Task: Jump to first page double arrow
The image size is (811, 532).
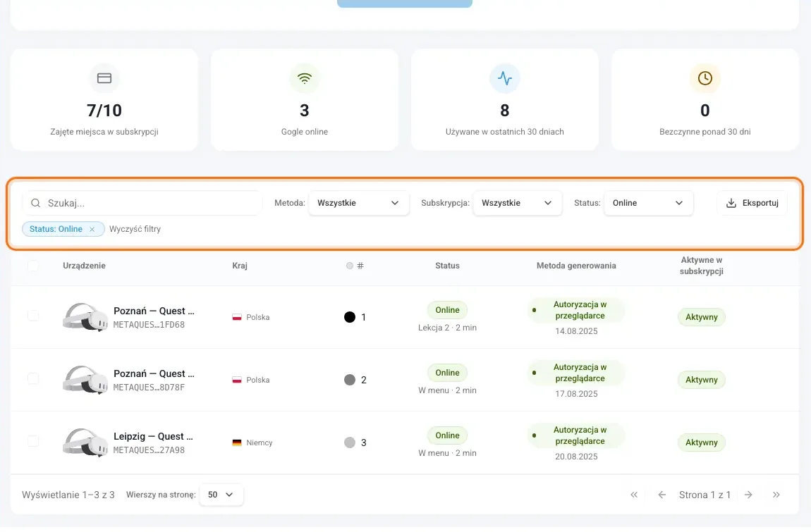Action: tap(634, 495)
